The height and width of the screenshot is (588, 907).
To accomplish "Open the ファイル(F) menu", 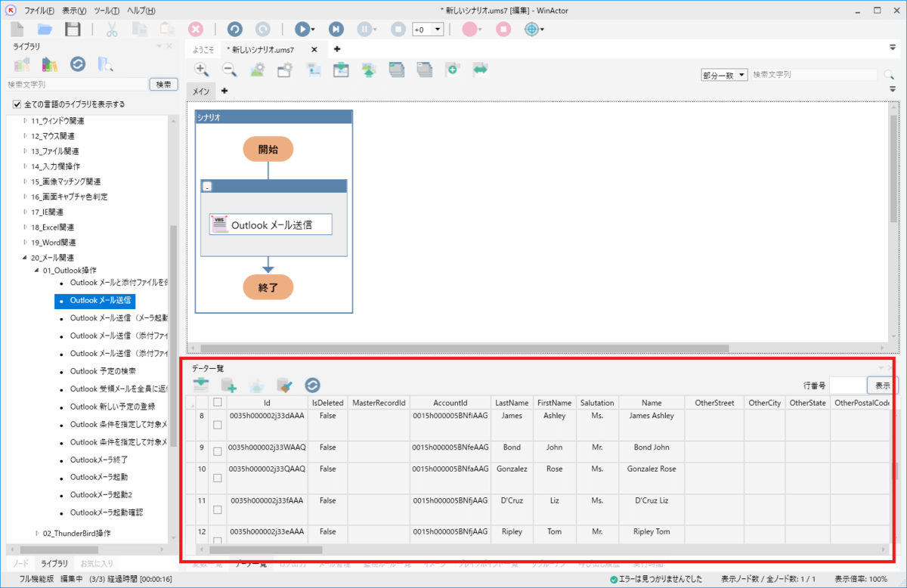I will [39, 11].
